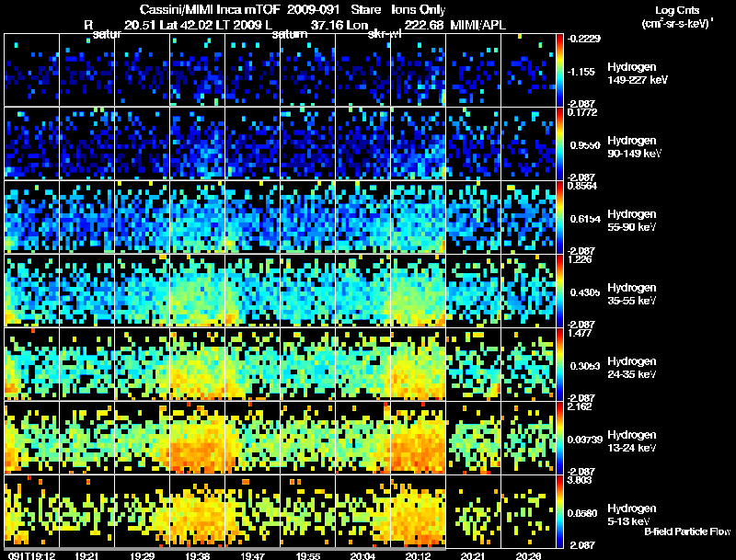The height and width of the screenshot is (560, 736).
Task: Click the 20:12 time axis label
Action: tap(418, 555)
